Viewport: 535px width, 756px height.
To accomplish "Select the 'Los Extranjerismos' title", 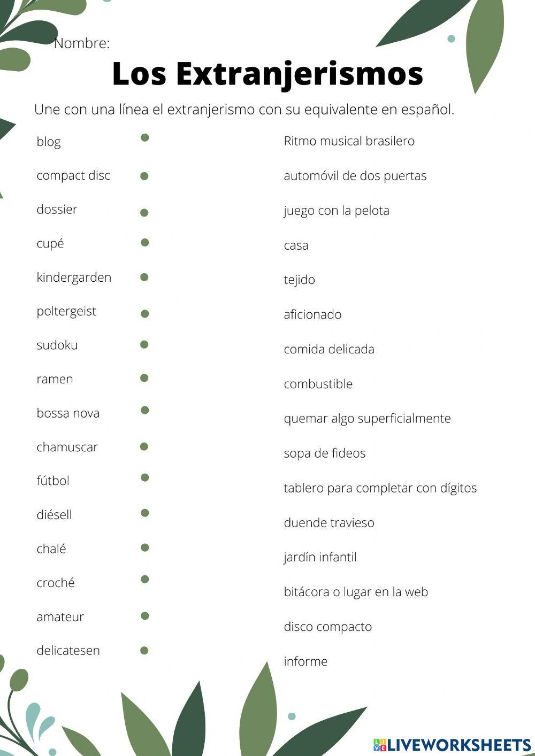I will tap(267, 74).
